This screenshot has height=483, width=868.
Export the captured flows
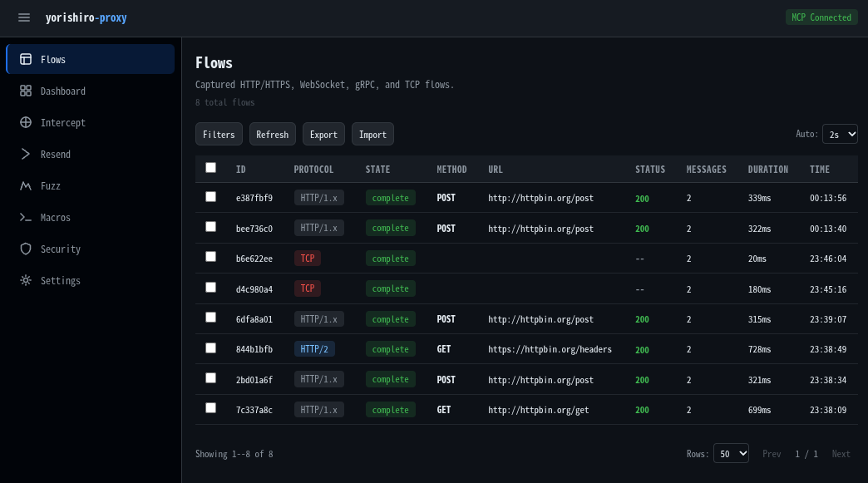323,133
